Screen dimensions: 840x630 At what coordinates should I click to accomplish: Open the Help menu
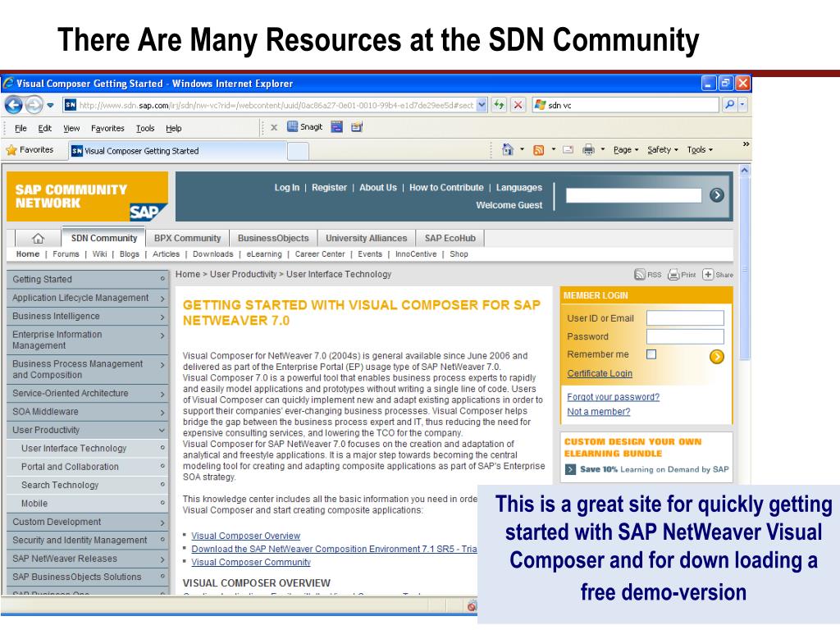click(x=174, y=128)
